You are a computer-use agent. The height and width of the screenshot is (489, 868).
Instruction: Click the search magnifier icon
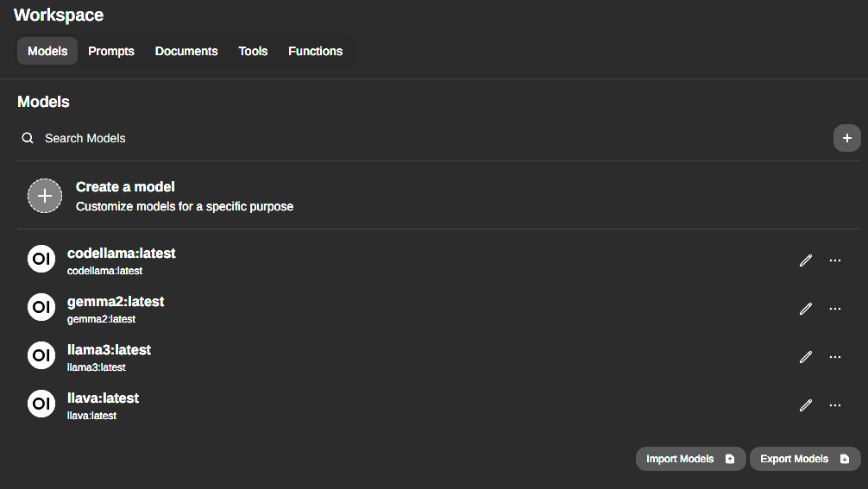(x=28, y=138)
